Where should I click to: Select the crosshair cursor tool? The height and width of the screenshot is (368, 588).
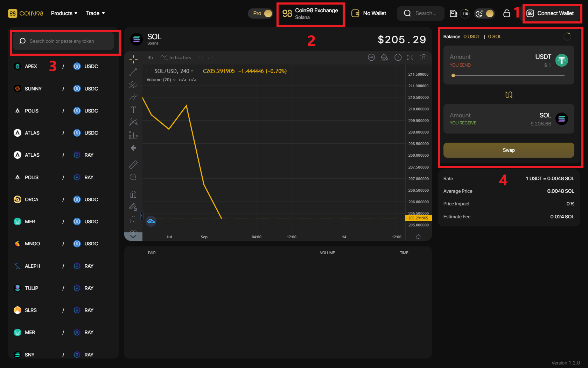(133, 59)
